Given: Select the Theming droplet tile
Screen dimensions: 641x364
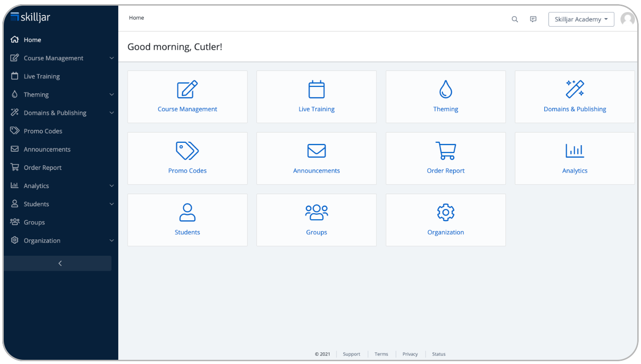Looking at the screenshot, I should pos(446,97).
